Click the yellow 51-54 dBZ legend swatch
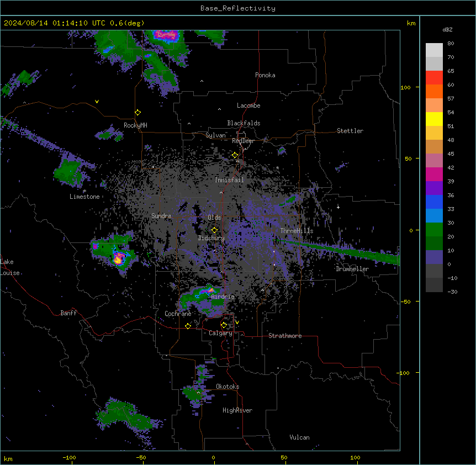This screenshot has width=476, height=465. [434, 119]
